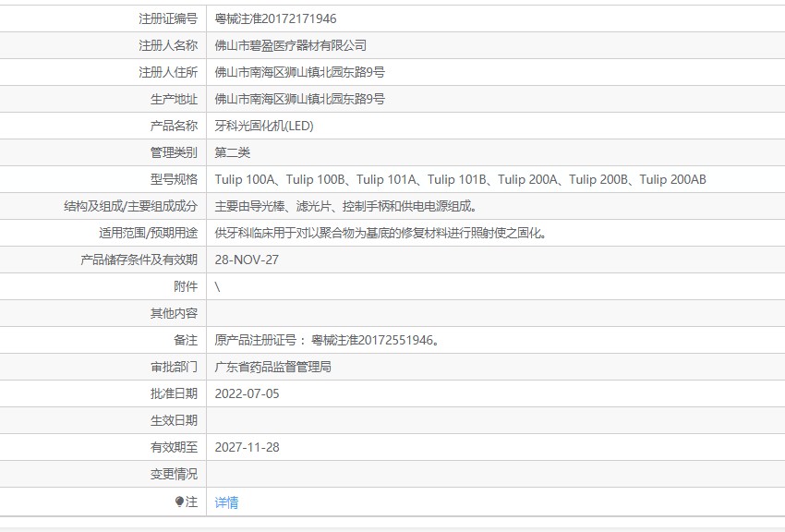The image size is (785, 532).
Task: Select the backslash value in 附件 row
Action: coord(217,286)
